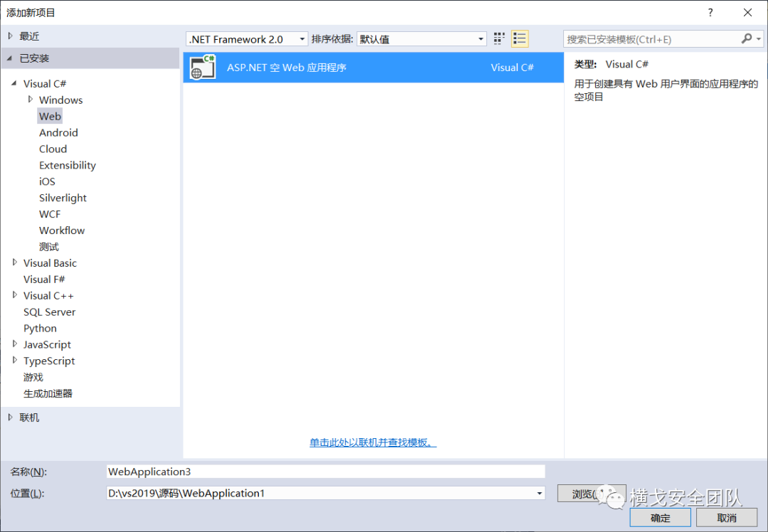This screenshot has width=768, height=532.
Task: Expand the Visual Basic node
Action: point(15,262)
